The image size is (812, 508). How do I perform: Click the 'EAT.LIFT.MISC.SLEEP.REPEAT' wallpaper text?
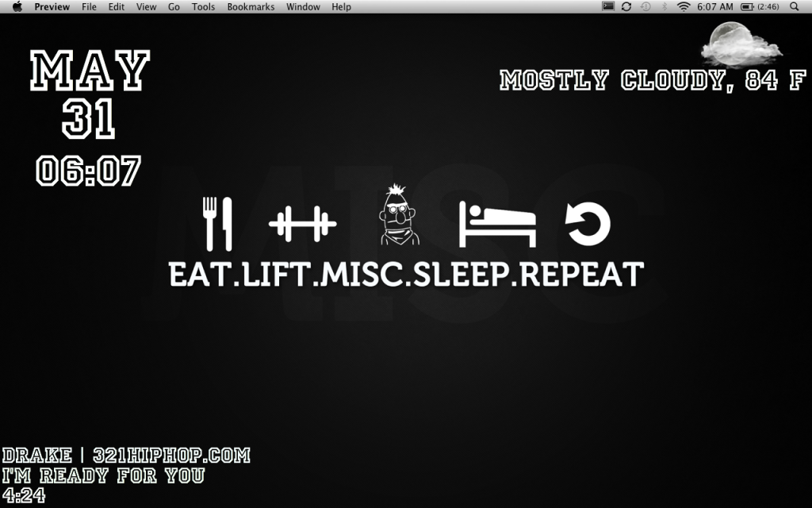click(407, 274)
